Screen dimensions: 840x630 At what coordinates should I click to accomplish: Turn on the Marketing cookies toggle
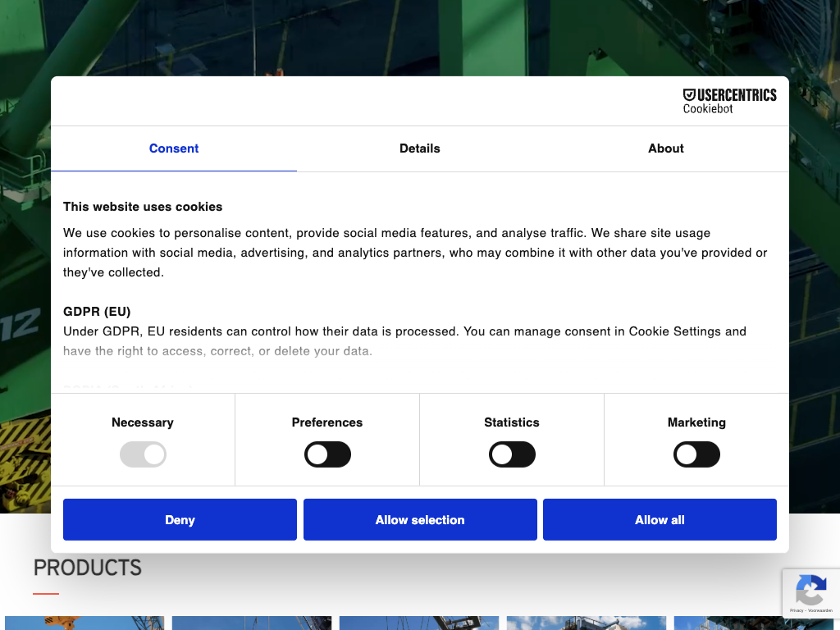point(696,454)
